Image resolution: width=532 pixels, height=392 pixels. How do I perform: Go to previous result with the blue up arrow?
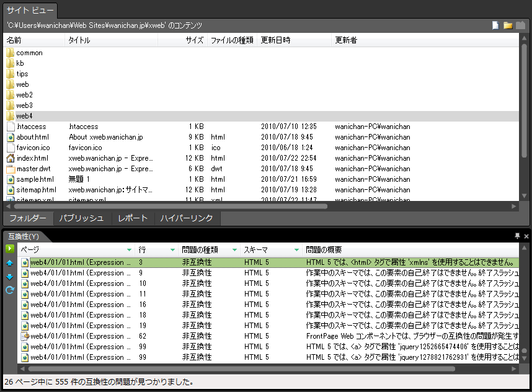(x=9, y=263)
